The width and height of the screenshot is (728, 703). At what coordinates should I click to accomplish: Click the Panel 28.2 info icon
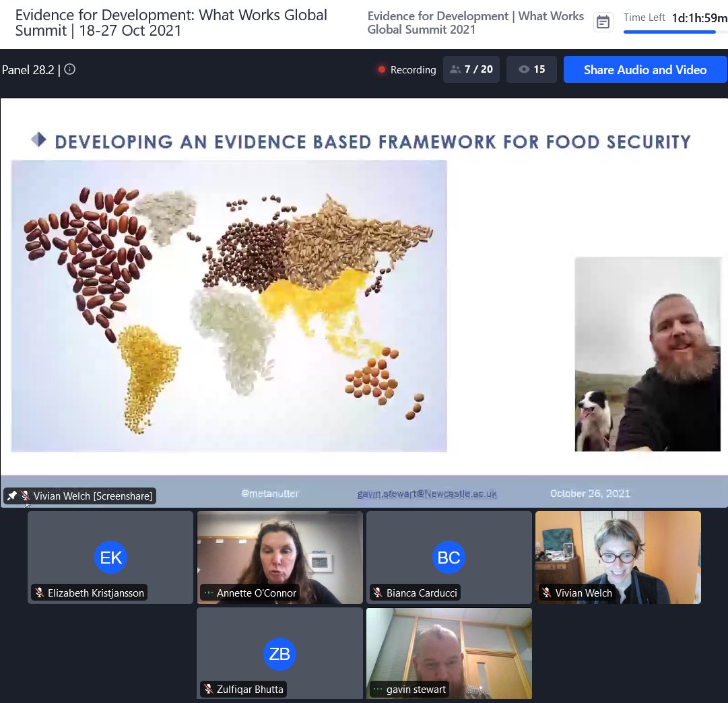pyautogui.click(x=69, y=69)
